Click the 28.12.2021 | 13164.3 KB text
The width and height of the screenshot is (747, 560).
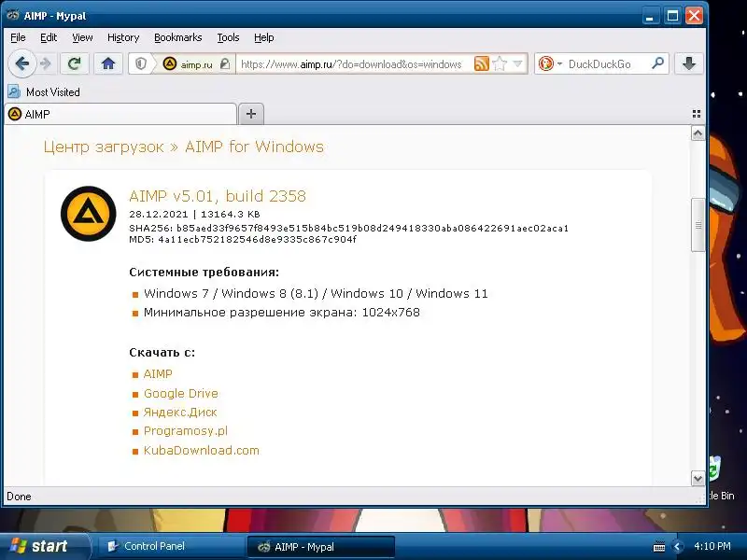pyautogui.click(x=194, y=215)
